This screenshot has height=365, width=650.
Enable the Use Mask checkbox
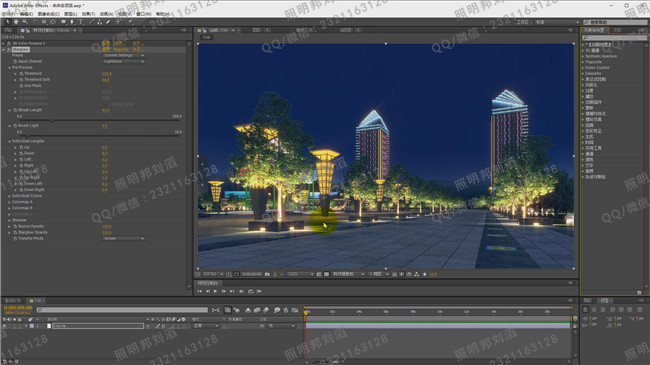pos(104,86)
